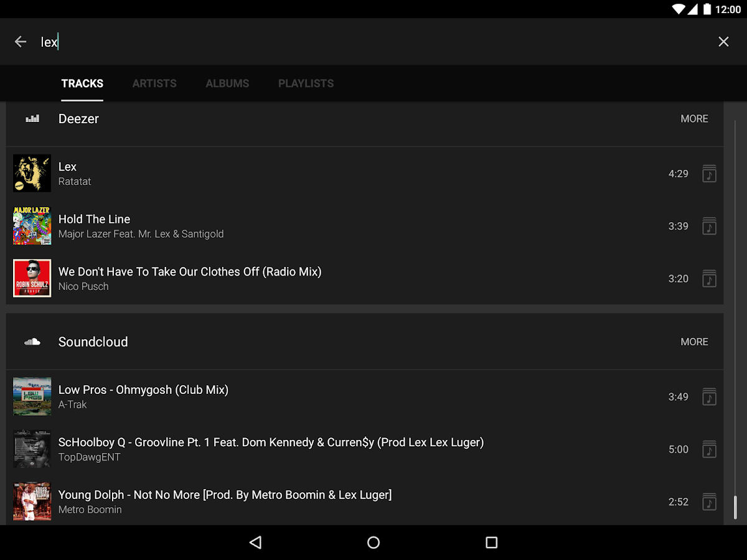Add 'ScHoolboy Q - Groovline' to playlist icon
747x560 pixels.
709,449
